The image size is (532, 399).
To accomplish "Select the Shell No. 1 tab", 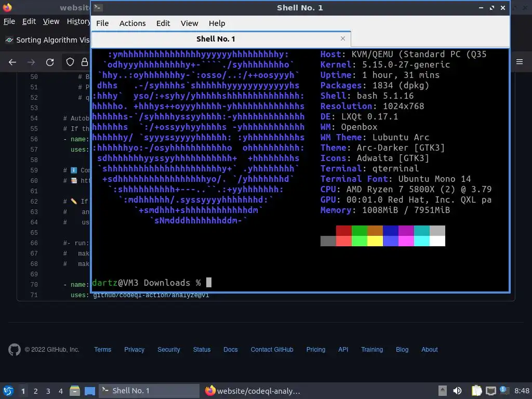I will click(x=221, y=39).
